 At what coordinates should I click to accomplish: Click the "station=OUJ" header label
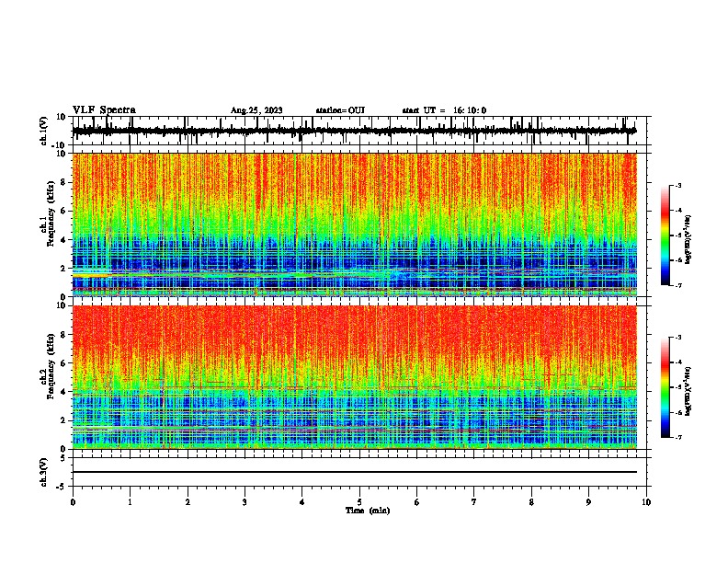pos(340,110)
